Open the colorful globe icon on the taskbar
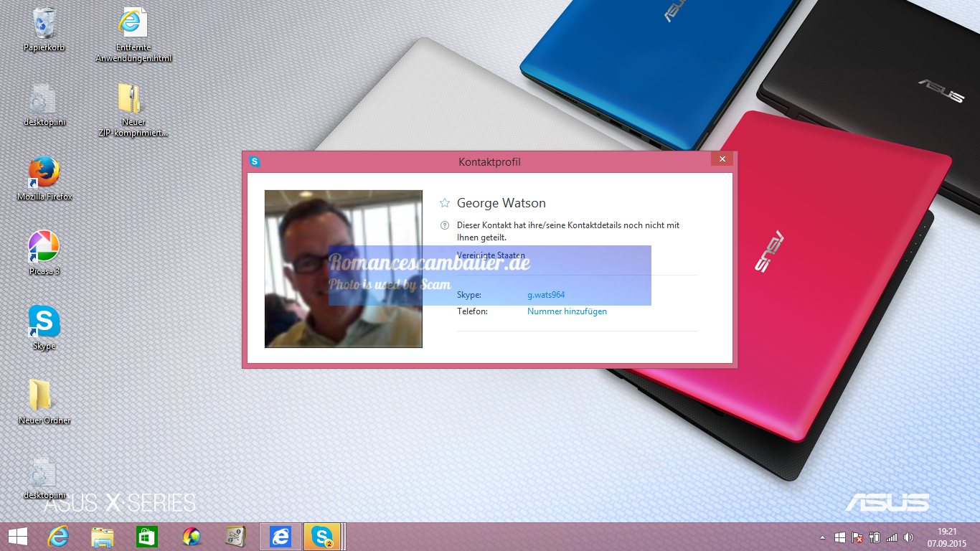The image size is (980, 551). coord(192,537)
